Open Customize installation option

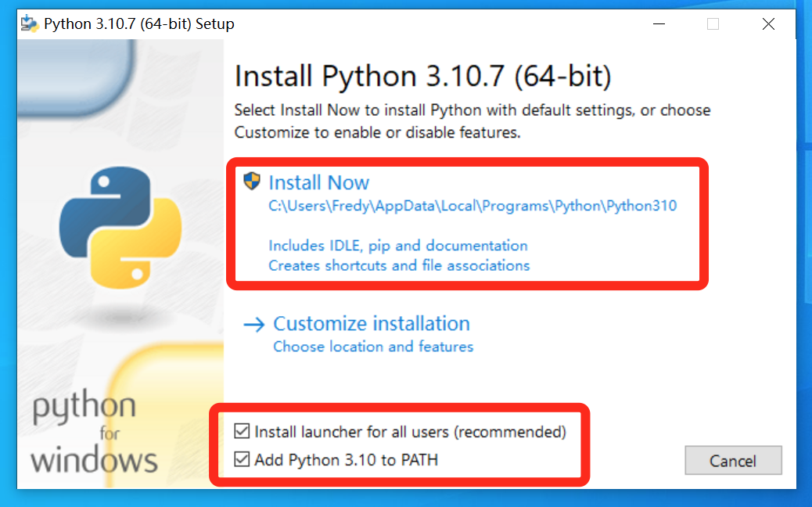tap(372, 324)
